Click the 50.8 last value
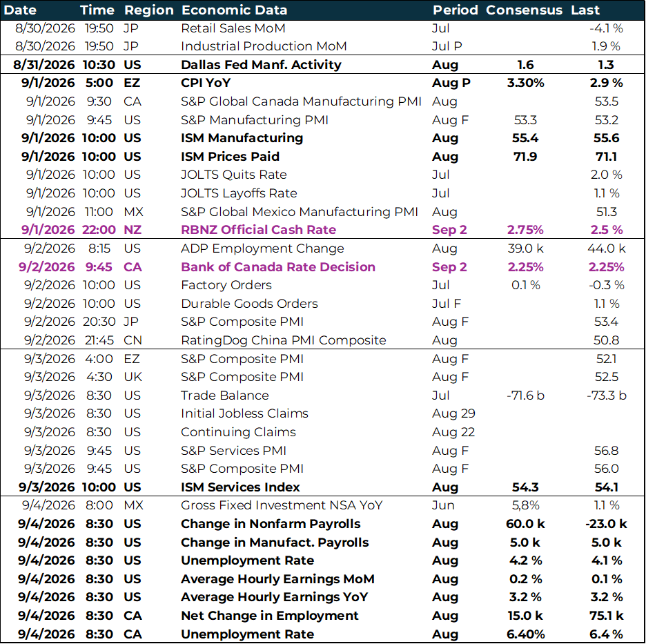 (607, 340)
